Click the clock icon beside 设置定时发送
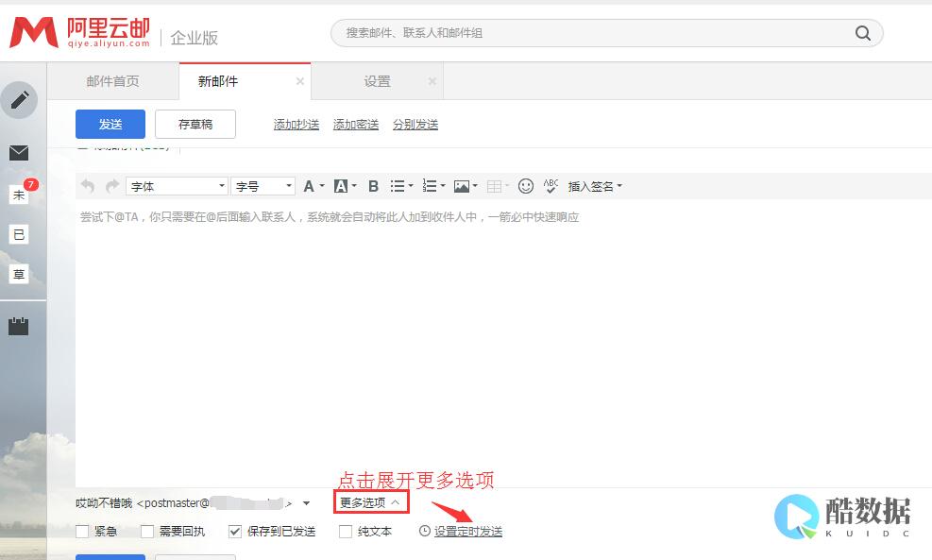932x560 pixels. tap(424, 531)
